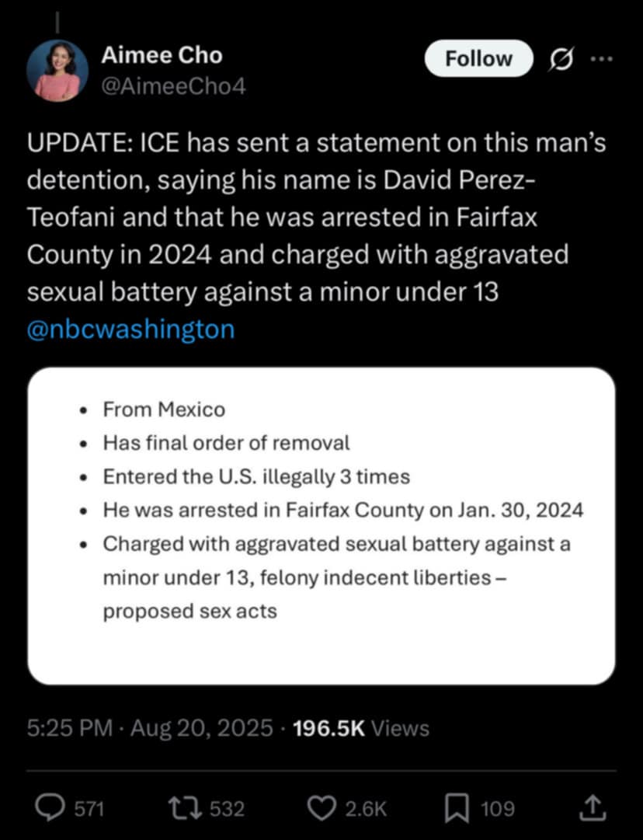Open the attached ICE statement image
Image resolution: width=643 pixels, height=840 pixels.
(x=321, y=526)
